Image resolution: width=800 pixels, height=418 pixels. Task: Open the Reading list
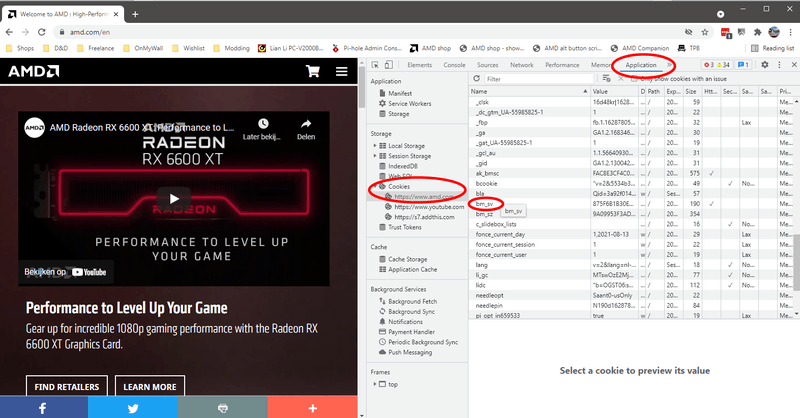tap(772, 48)
